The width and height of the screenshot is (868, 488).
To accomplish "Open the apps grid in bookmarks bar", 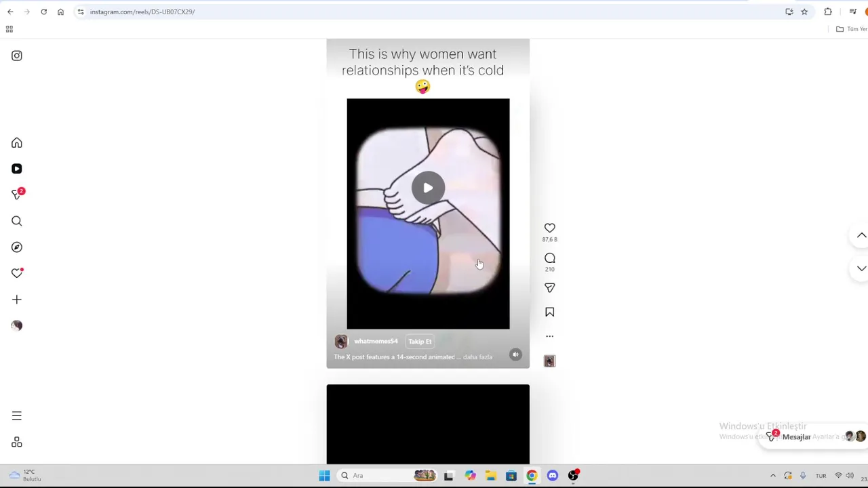I will [9, 29].
